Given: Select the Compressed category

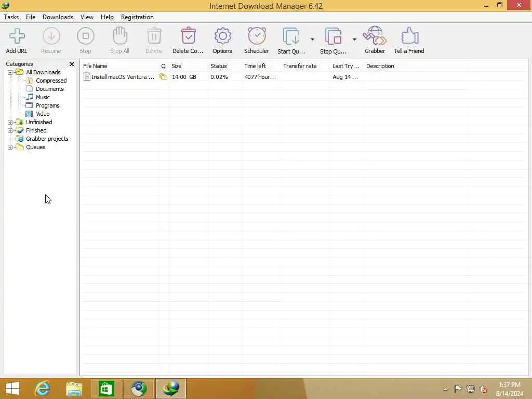Looking at the screenshot, I should [x=51, y=81].
